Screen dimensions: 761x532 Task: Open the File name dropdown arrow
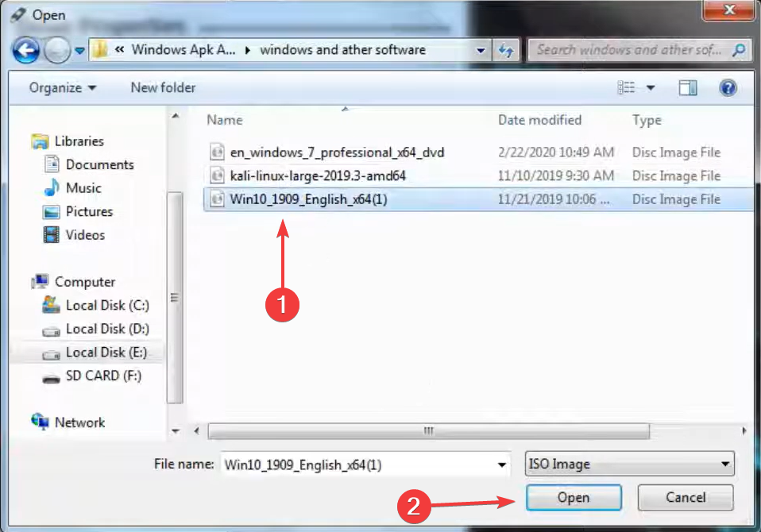point(502,465)
